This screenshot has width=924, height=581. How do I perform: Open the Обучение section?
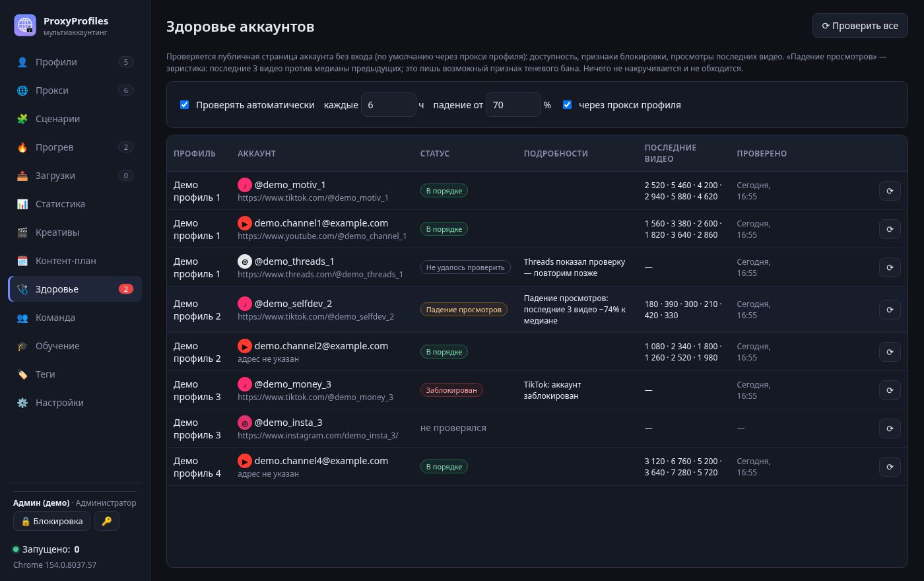pos(75,346)
